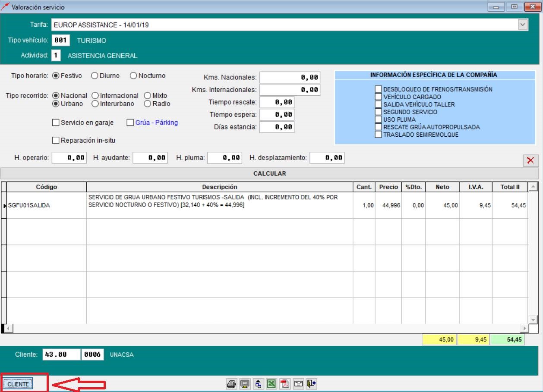Click the Código column header

point(47,187)
